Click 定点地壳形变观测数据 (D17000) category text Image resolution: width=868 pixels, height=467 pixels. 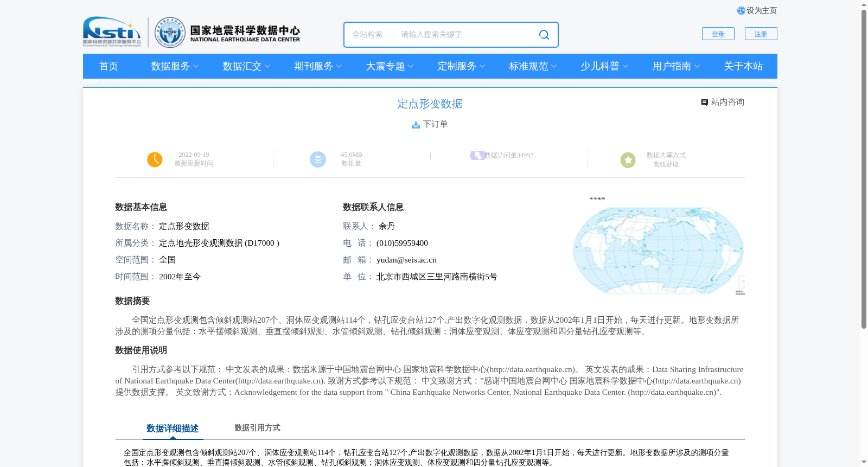pos(219,243)
